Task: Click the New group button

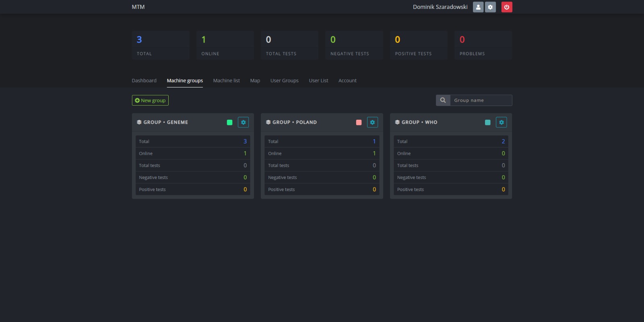Action: click(150, 100)
